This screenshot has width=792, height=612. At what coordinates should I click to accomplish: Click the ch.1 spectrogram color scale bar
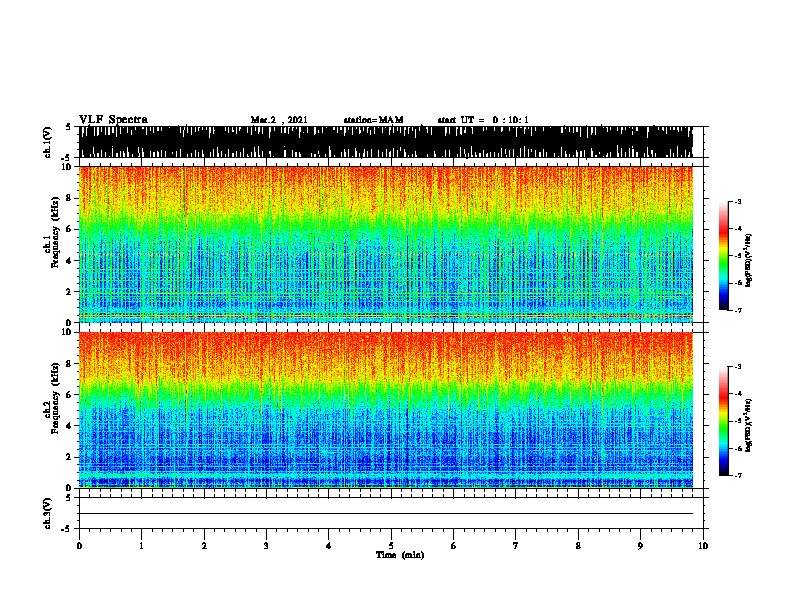click(723, 256)
